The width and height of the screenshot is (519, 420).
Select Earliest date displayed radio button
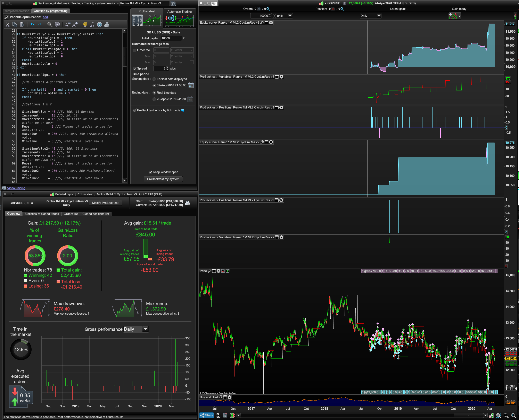pos(154,79)
